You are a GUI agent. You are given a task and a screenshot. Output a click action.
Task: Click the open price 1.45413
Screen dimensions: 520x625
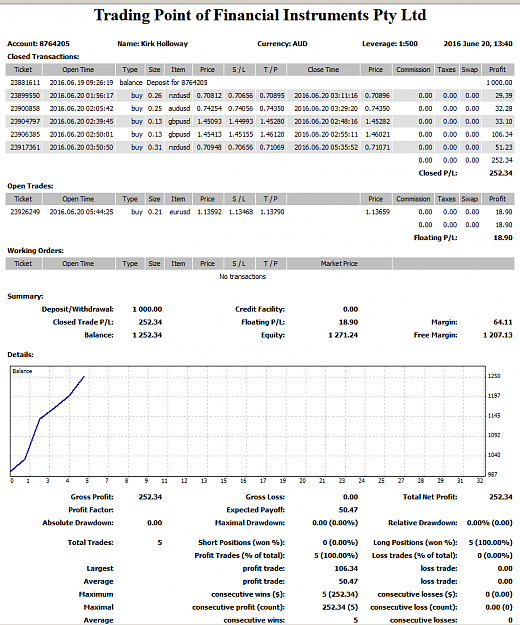(x=209, y=134)
